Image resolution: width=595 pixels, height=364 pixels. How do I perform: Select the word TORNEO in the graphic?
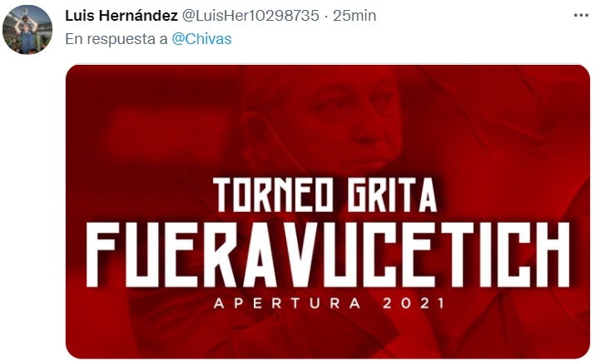click(x=273, y=194)
